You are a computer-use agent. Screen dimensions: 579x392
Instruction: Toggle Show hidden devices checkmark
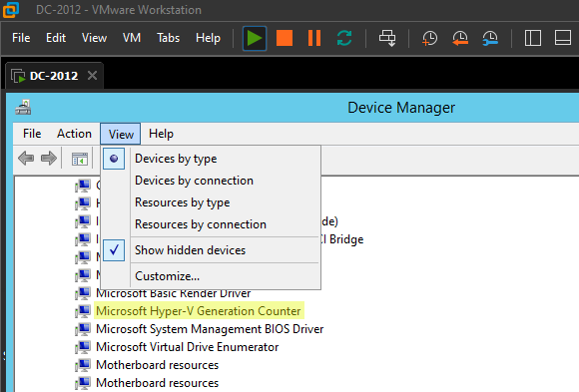pyautogui.click(x=211, y=250)
